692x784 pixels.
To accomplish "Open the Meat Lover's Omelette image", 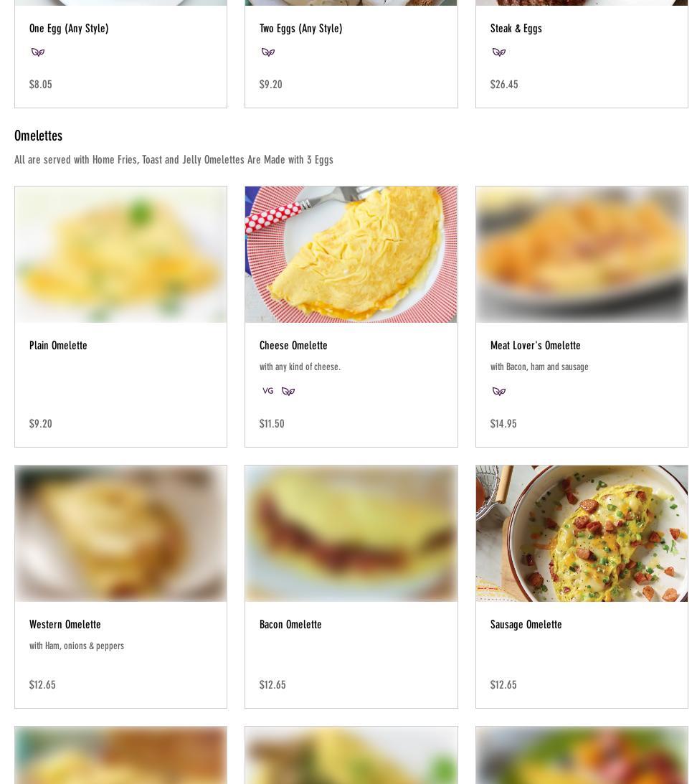I will [582, 255].
